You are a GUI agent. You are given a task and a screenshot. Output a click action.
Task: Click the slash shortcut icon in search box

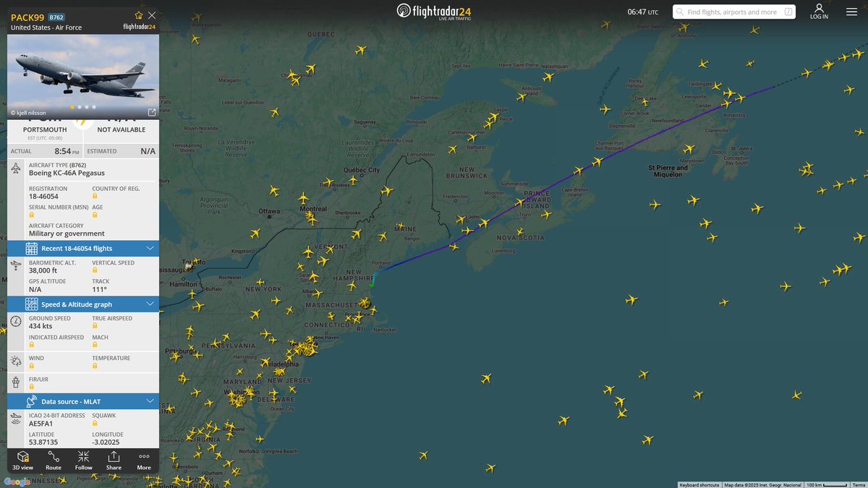pos(788,12)
